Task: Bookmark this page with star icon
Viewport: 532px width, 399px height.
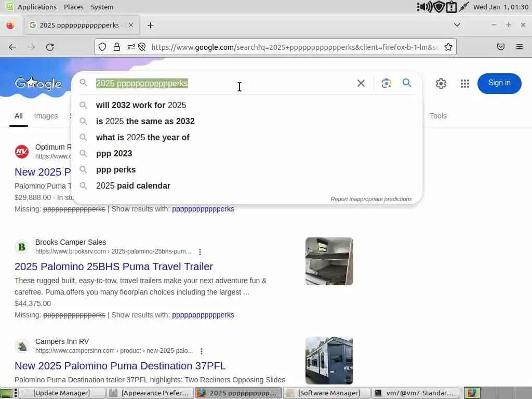Action: point(448,47)
